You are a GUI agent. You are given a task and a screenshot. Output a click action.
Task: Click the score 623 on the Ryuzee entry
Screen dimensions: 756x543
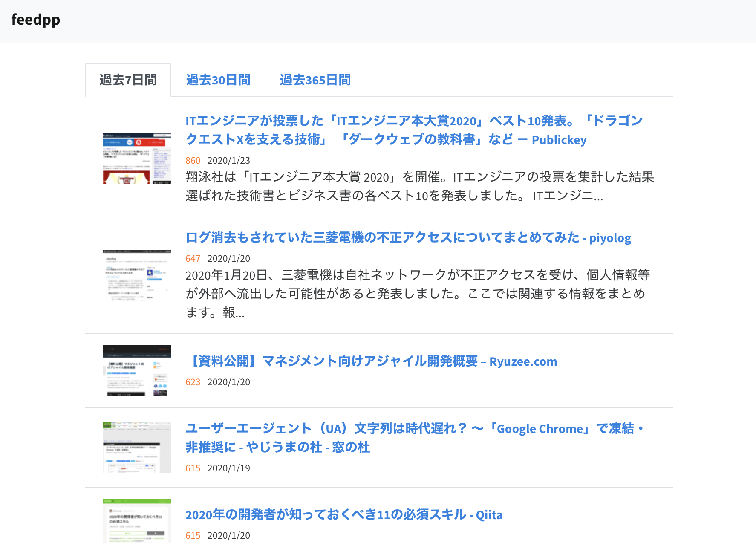[193, 382]
